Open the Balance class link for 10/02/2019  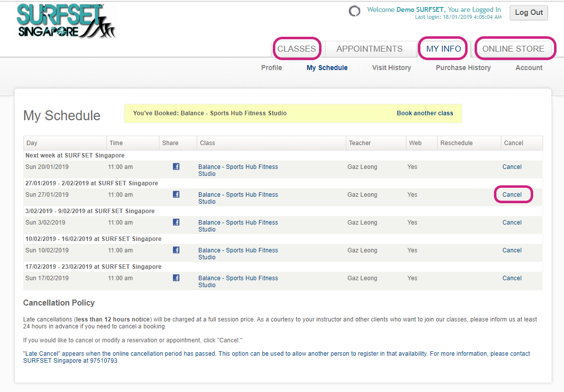pyautogui.click(x=238, y=253)
